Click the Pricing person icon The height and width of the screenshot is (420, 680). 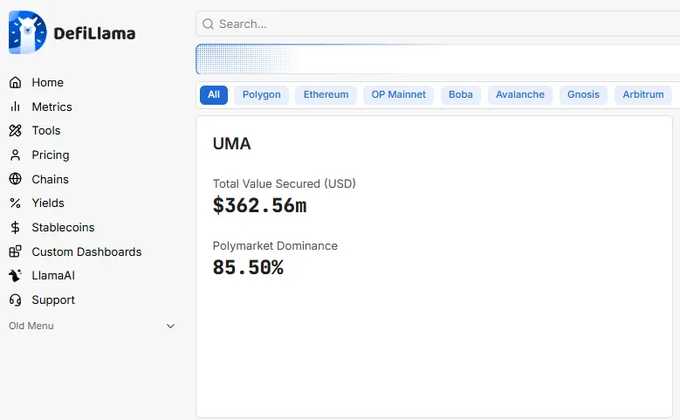[x=15, y=155]
